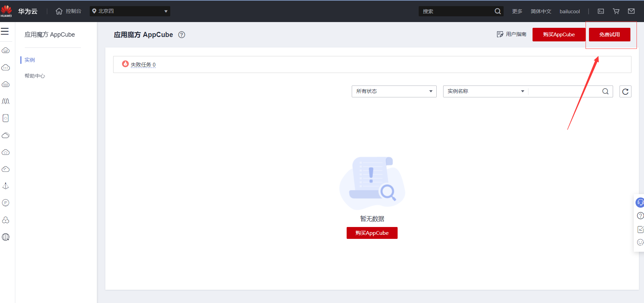Open the hamburger service list menu
The height and width of the screenshot is (303, 644).
5,32
